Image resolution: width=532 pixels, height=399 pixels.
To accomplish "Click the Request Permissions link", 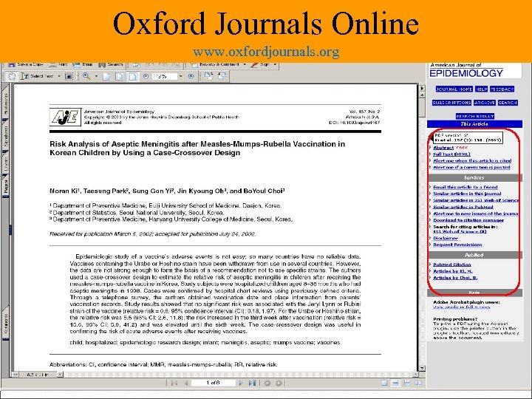I will (457, 245).
